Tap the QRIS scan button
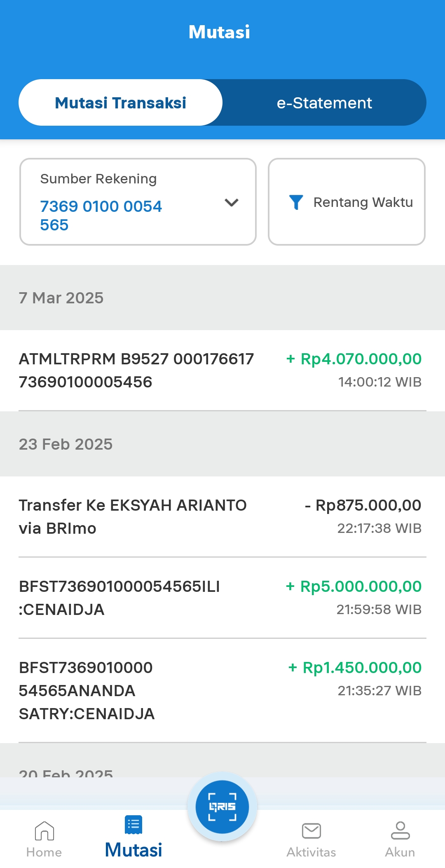445x868 pixels. (222, 806)
